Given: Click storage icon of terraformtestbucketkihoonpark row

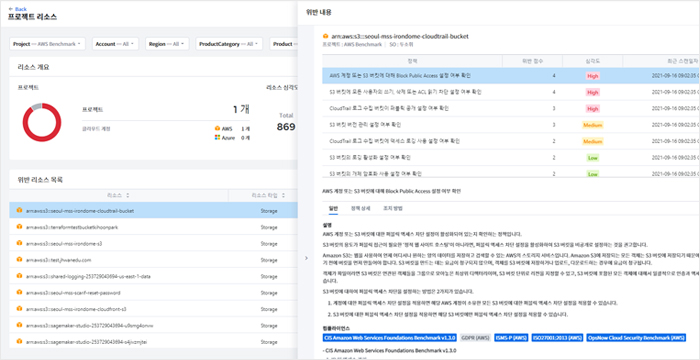Looking at the screenshot, I should point(19,227).
